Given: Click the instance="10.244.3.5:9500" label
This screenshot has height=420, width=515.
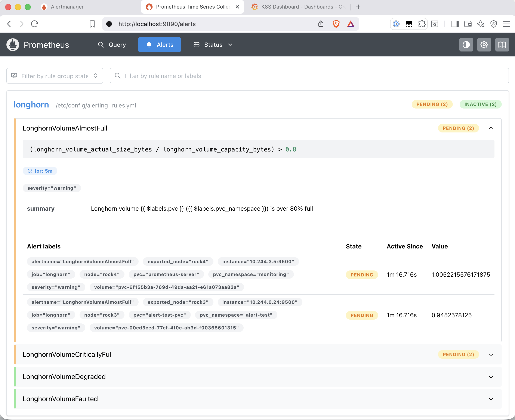Looking at the screenshot, I should click(258, 261).
